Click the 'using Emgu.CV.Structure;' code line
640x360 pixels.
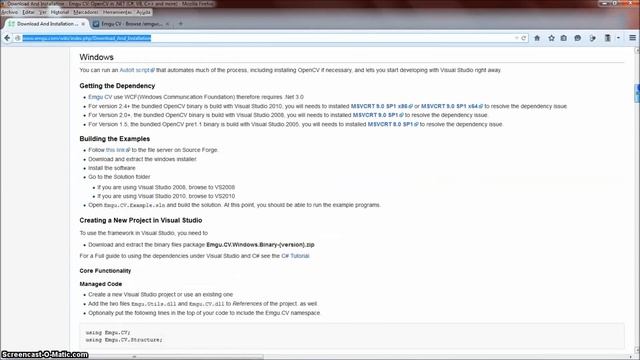124,340
